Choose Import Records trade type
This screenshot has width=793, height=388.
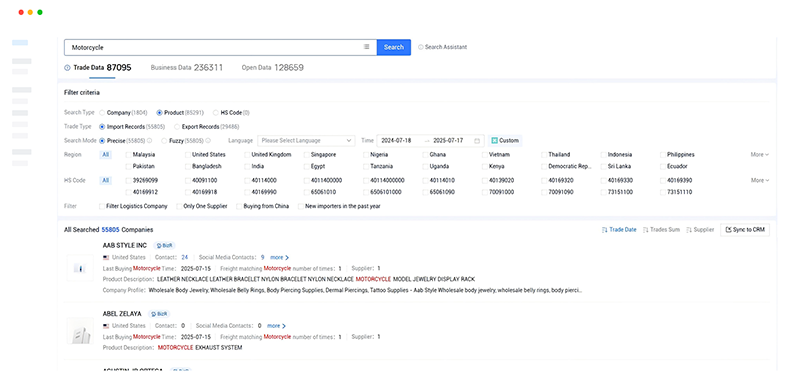tap(102, 127)
